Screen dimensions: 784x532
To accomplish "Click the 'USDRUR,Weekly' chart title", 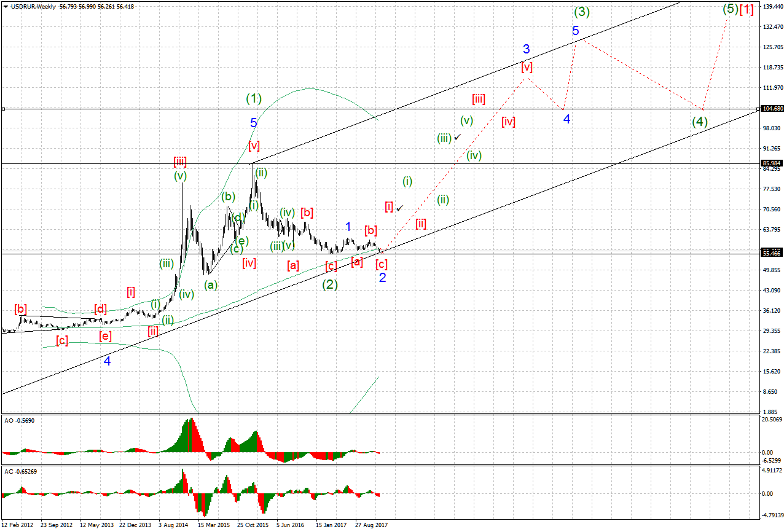I will pyautogui.click(x=33, y=6).
